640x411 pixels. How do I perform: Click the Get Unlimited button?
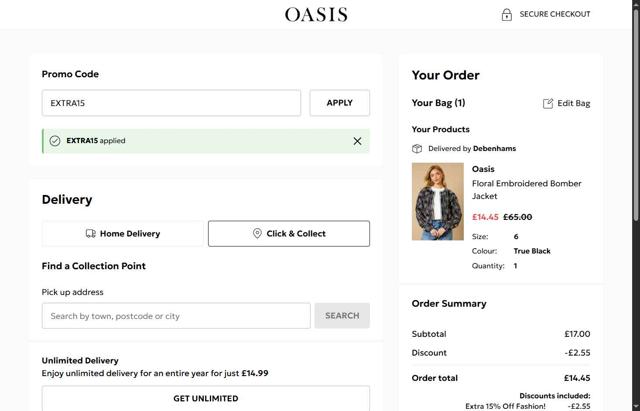click(x=205, y=398)
